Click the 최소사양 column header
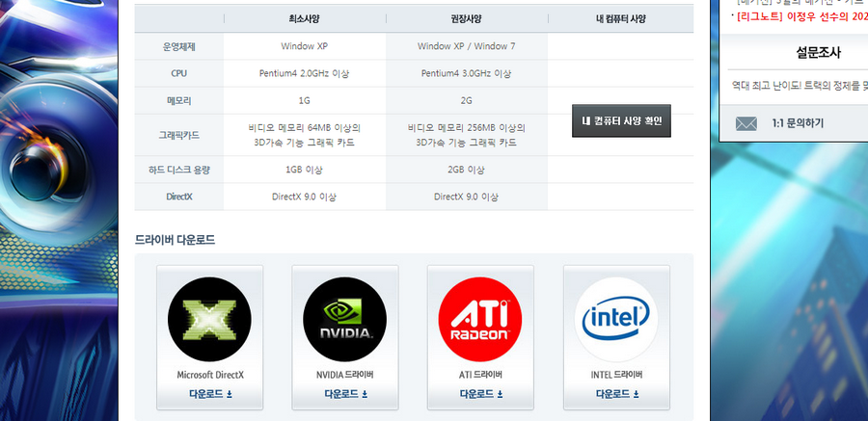This screenshot has width=868, height=421. click(x=305, y=19)
